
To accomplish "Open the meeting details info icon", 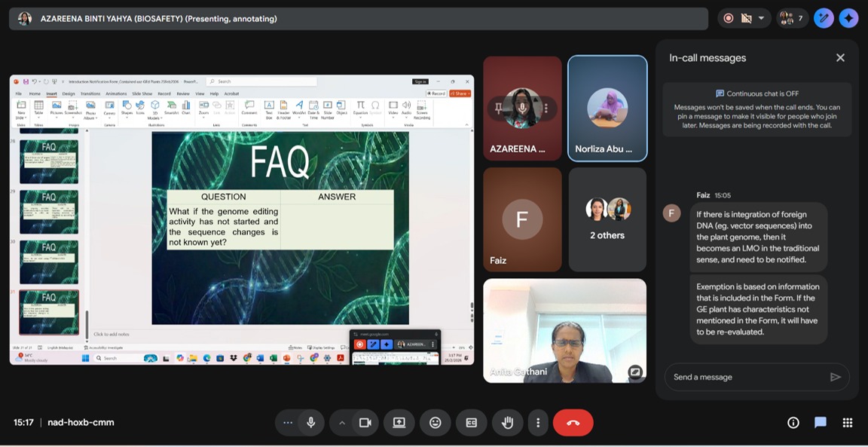I will tap(793, 423).
